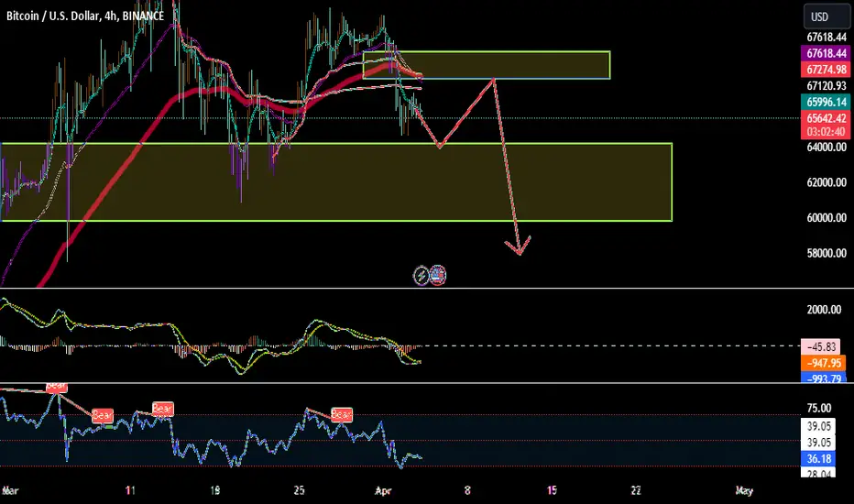Click the Bear label above the RSI near Apr
The image size is (854, 504).
342,414
